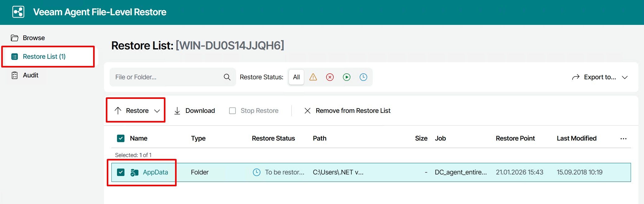
Task: Uncheck the select-all checkbox in header
Action: pyautogui.click(x=121, y=138)
